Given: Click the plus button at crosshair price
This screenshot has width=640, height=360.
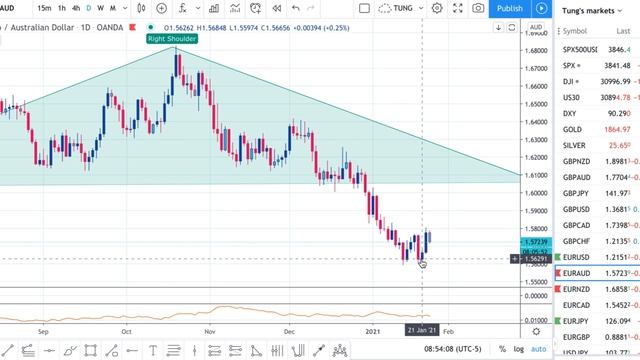Looking at the screenshot, I should 515,258.
